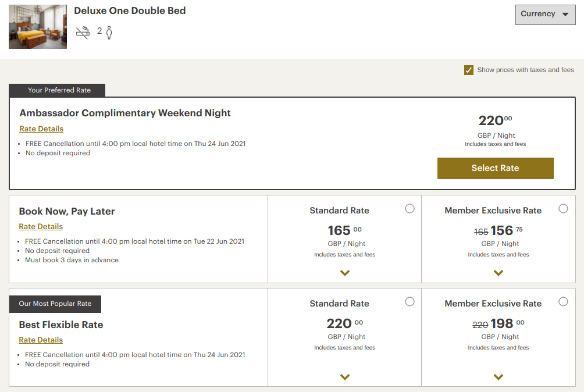The height and width of the screenshot is (392, 584).
Task: Select Standard Rate radio for Best Flexible Rate
Action: click(x=410, y=302)
